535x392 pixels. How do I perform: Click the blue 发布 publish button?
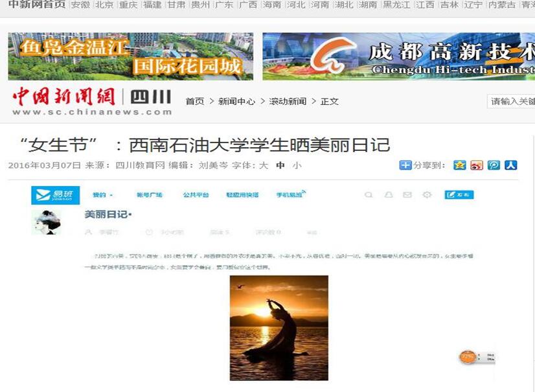point(459,194)
